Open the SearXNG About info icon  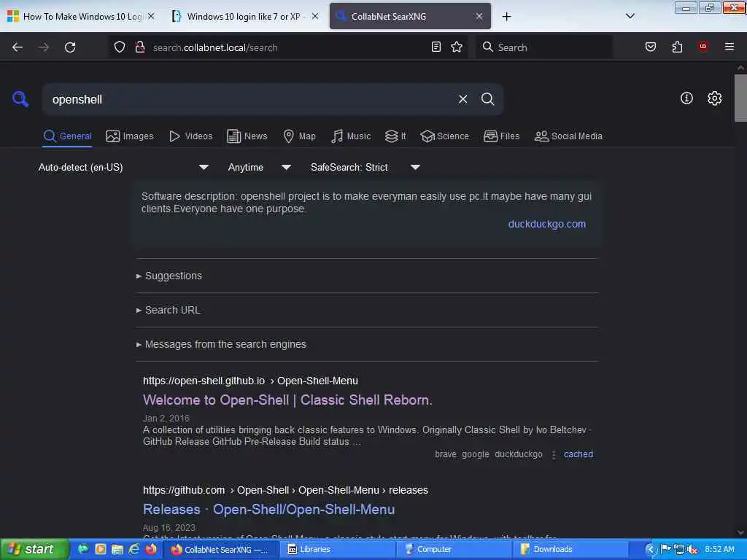pos(686,98)
